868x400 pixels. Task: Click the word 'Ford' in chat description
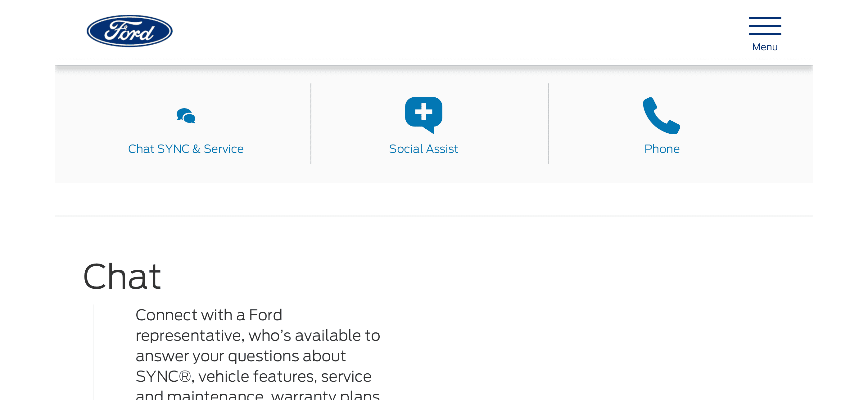(x=265, y=315)
